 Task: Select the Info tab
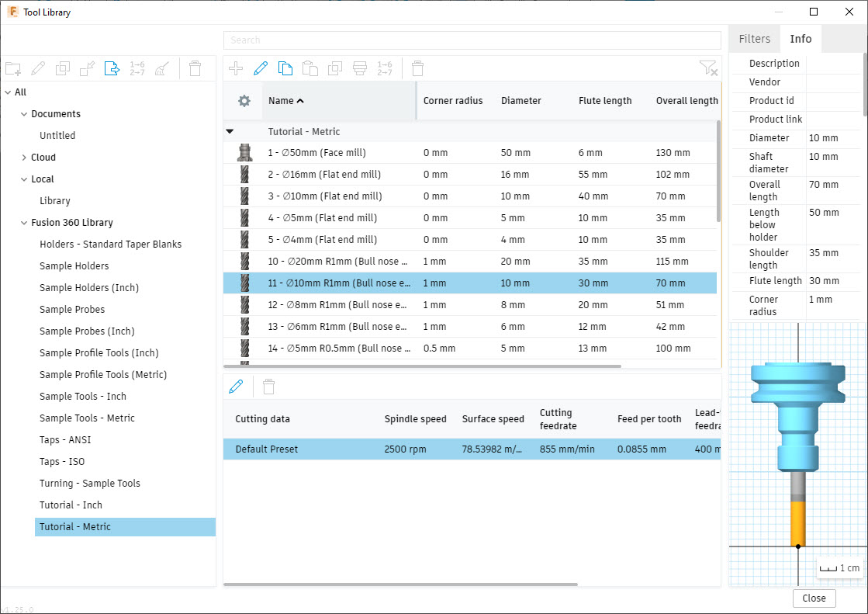pyautogui.click(x=801, y=39)
